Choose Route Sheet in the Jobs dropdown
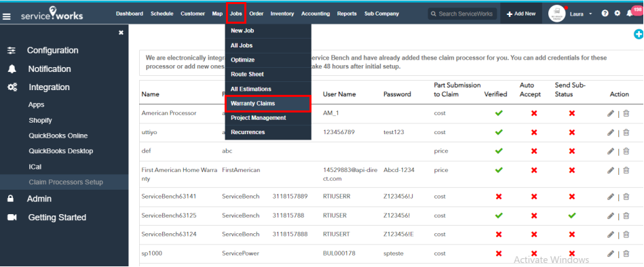 tap(268, 75)
